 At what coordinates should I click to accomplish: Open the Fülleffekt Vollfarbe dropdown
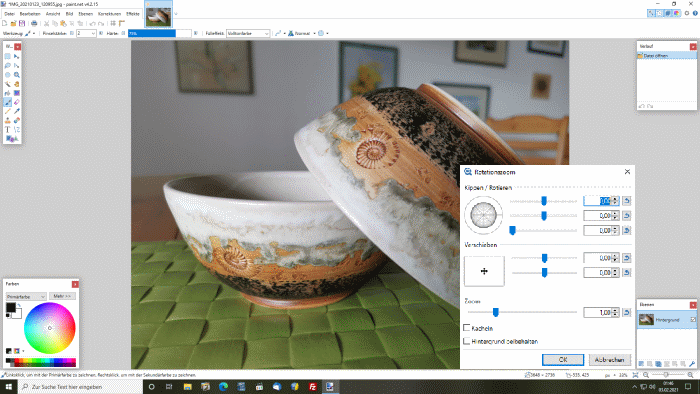[x=248, y=33]
